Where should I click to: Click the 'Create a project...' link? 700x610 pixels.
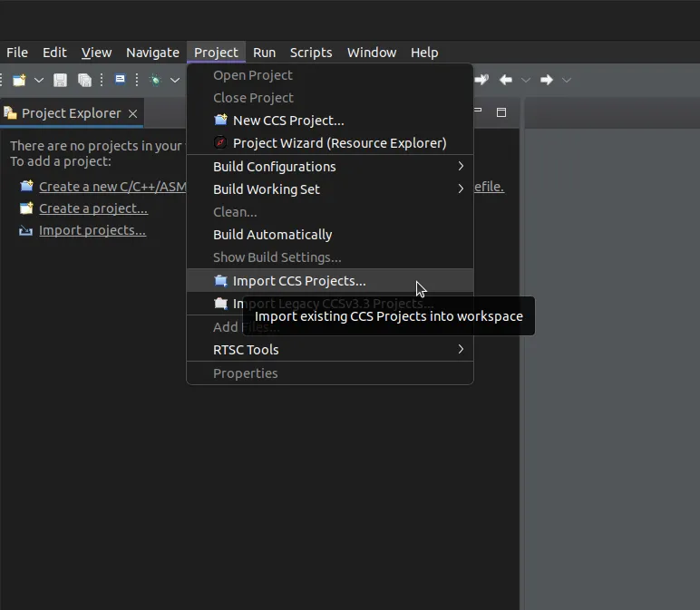(92, 208)
